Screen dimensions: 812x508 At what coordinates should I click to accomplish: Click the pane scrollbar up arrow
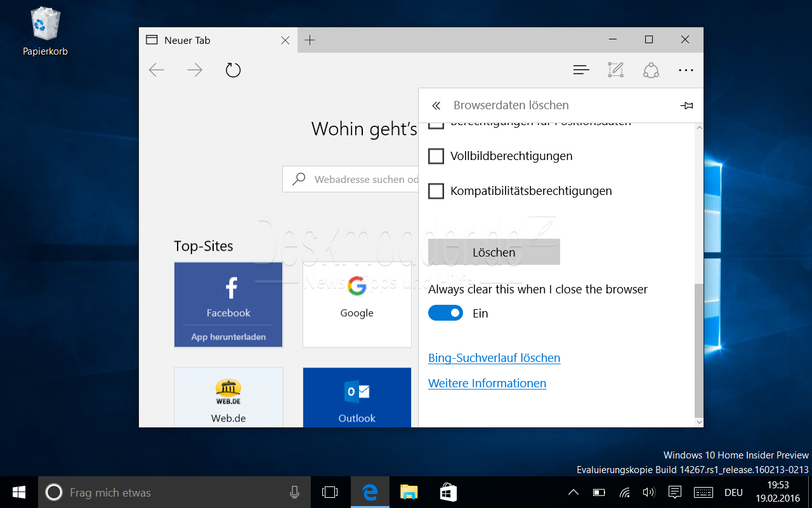699,128
